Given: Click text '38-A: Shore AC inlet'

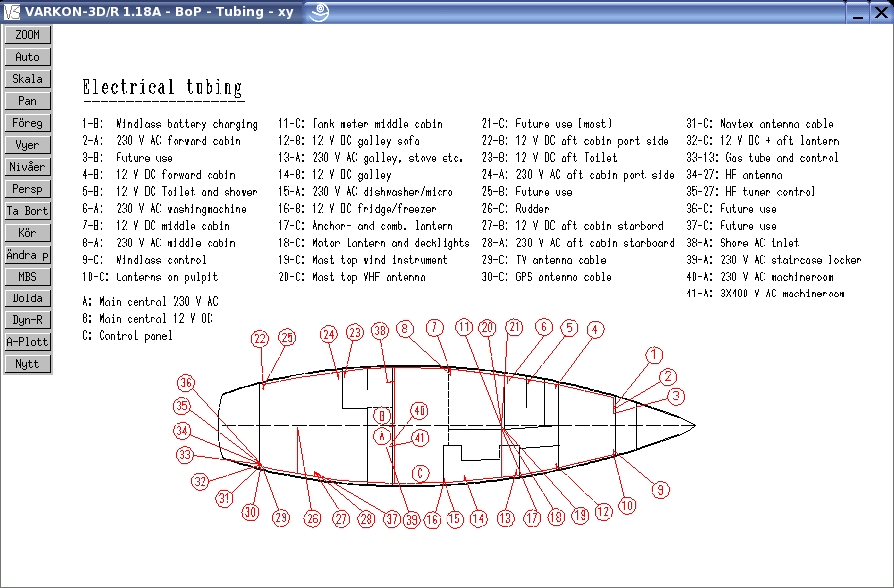Looking at the screenshot, I should [x=743, y=243].
